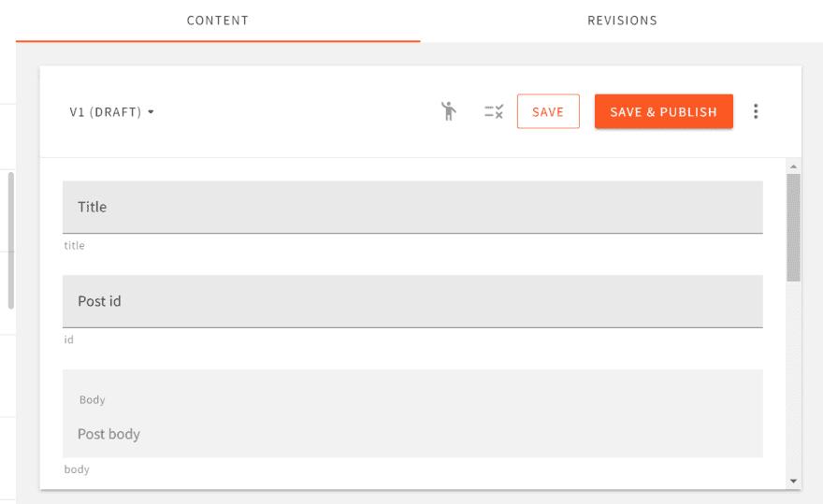
Task: Click the scrollbar track below the thumb
Action: [793, 378]
